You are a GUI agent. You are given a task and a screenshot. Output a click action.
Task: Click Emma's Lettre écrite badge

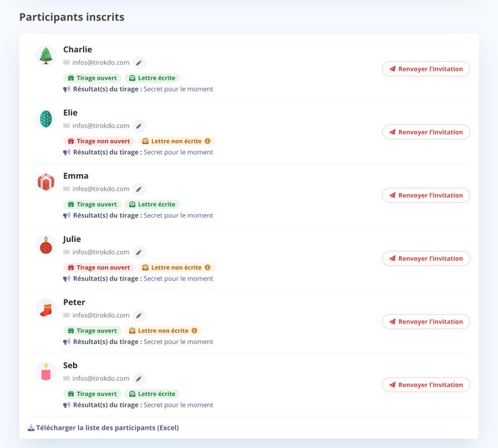152,205
